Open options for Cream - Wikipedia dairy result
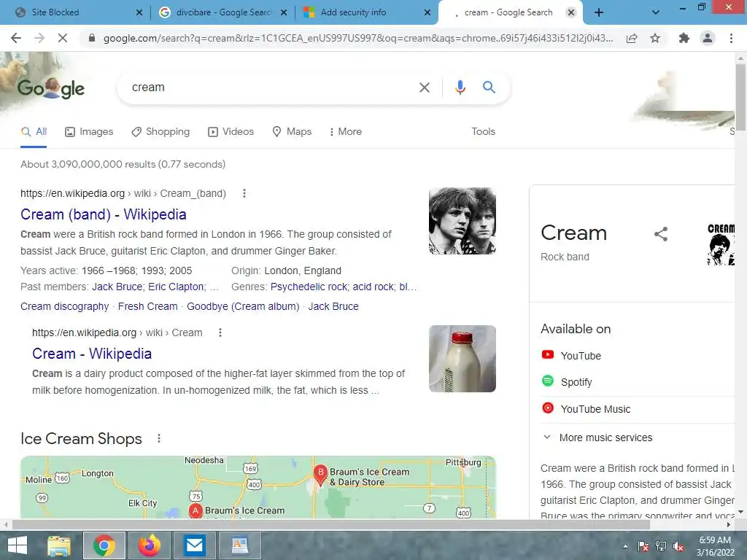The height and width of the screenshot is (560, 747). (220, 332)
